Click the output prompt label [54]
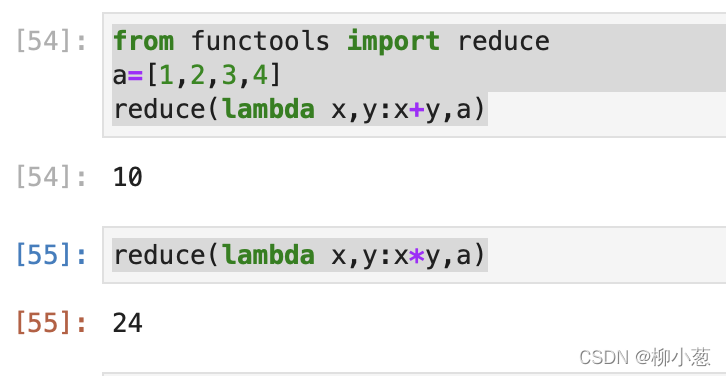726x376 pixels. [51, 178]
